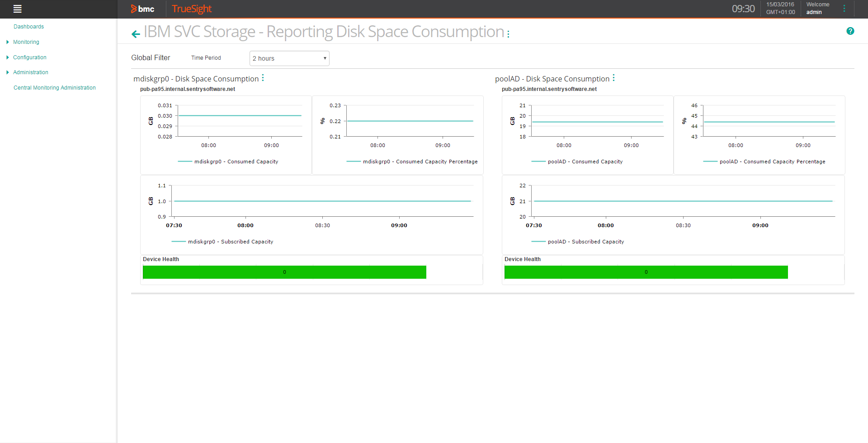868x443 pixels.
Task: Click the BMC logo
Action: pos(142,9)
